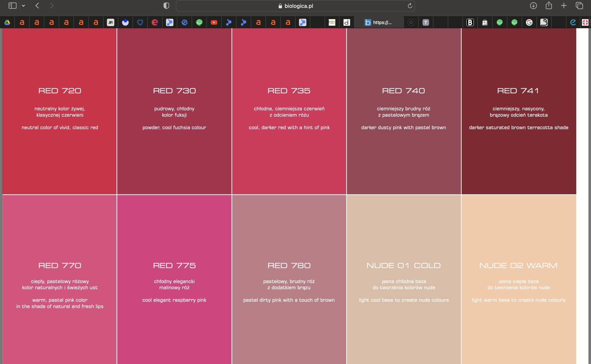Select the NUDE 02 WARM swatch

pos(518,279)
